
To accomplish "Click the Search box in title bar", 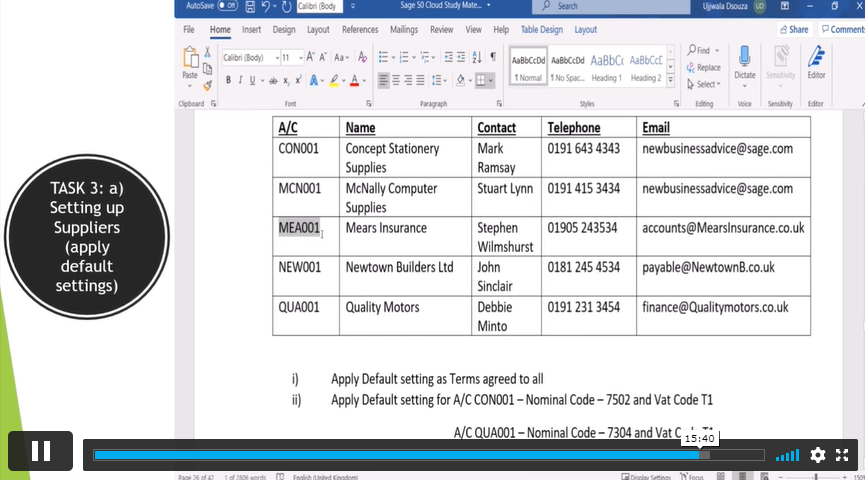I will (x=611, y=6).
